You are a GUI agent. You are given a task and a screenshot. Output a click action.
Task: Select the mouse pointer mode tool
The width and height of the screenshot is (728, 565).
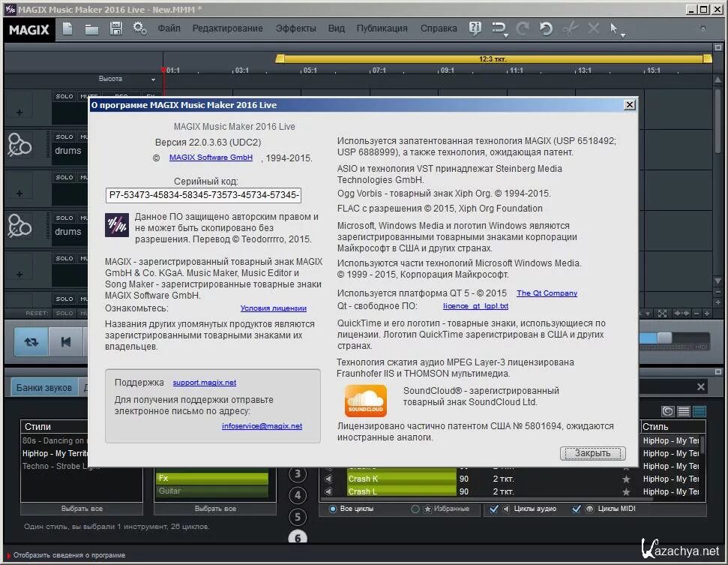tap(614, 29)
